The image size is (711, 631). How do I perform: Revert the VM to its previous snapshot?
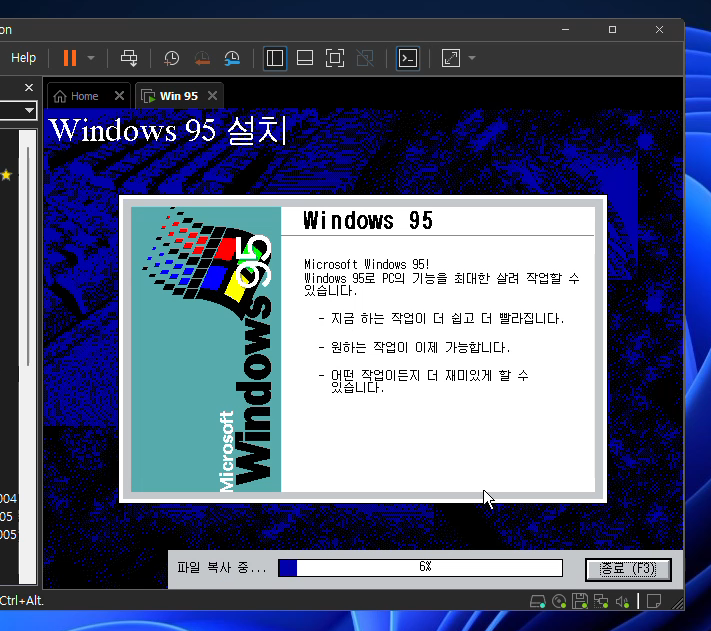(x=202, y=58)
